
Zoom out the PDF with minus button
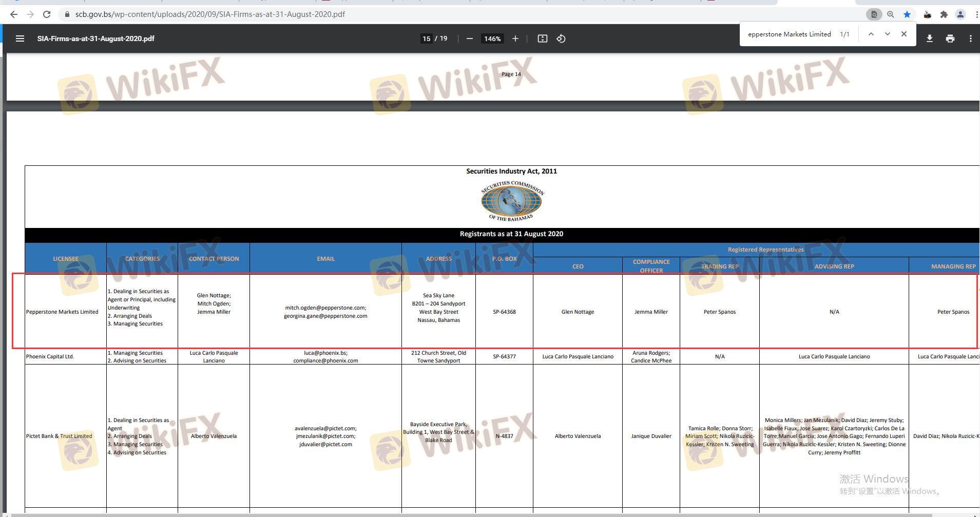point(469,39)
